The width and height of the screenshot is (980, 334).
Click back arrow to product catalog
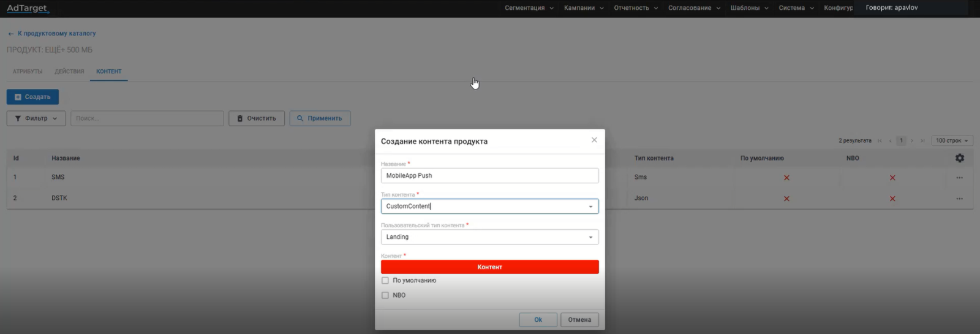click(x=10, y=34)
